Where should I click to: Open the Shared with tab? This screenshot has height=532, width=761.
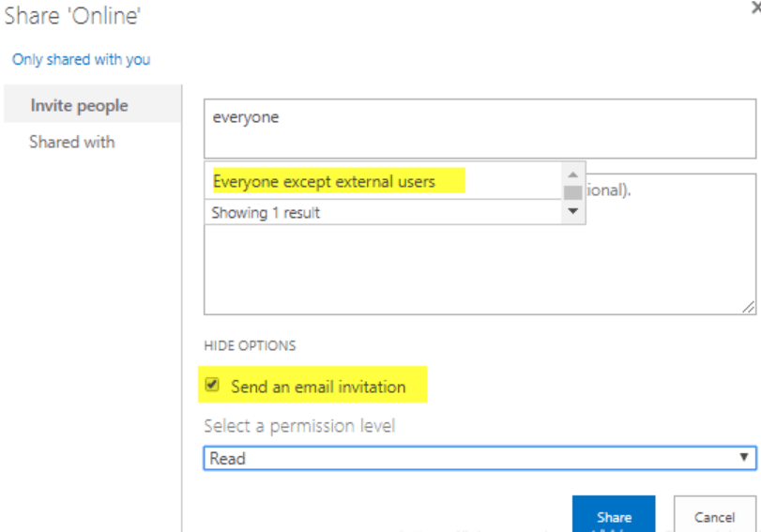click(x=72, y=143)
